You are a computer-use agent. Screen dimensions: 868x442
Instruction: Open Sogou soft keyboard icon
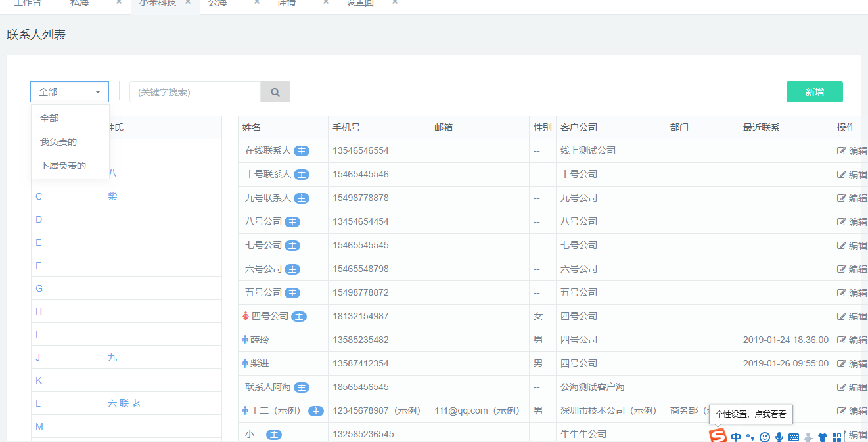click(794, 437)
